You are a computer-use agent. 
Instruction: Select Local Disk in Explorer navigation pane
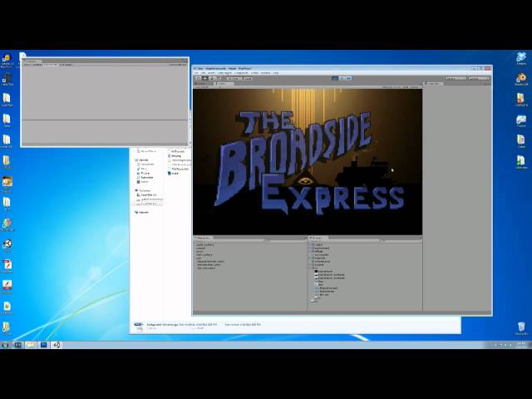click(147, 195)
